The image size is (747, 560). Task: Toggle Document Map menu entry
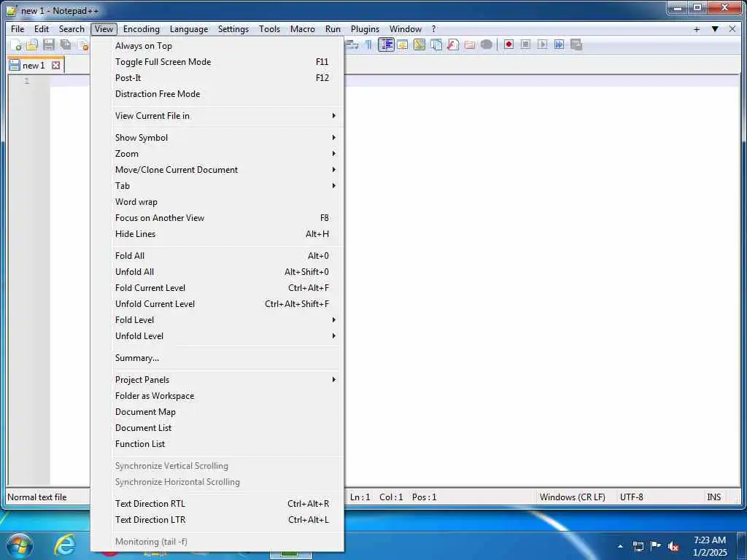217,412
